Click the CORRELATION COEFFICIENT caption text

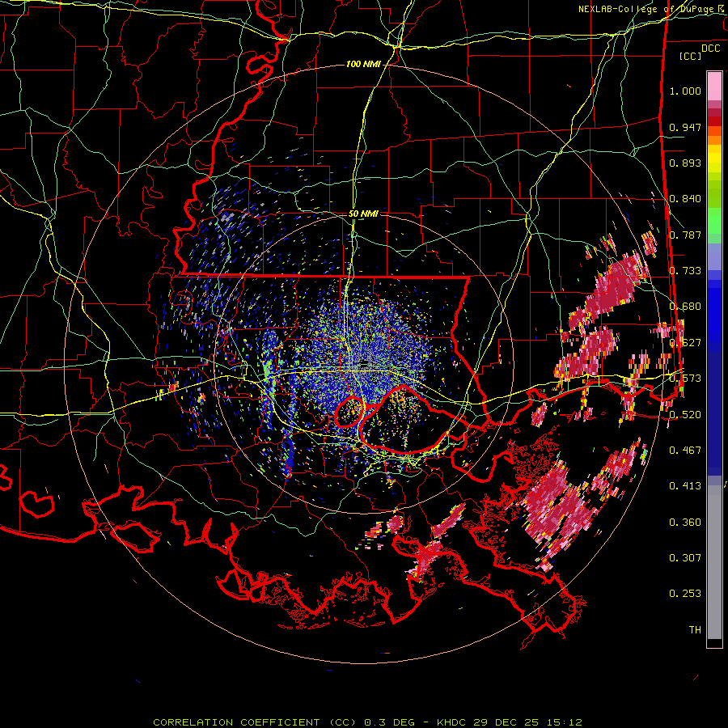coord(236,722)
